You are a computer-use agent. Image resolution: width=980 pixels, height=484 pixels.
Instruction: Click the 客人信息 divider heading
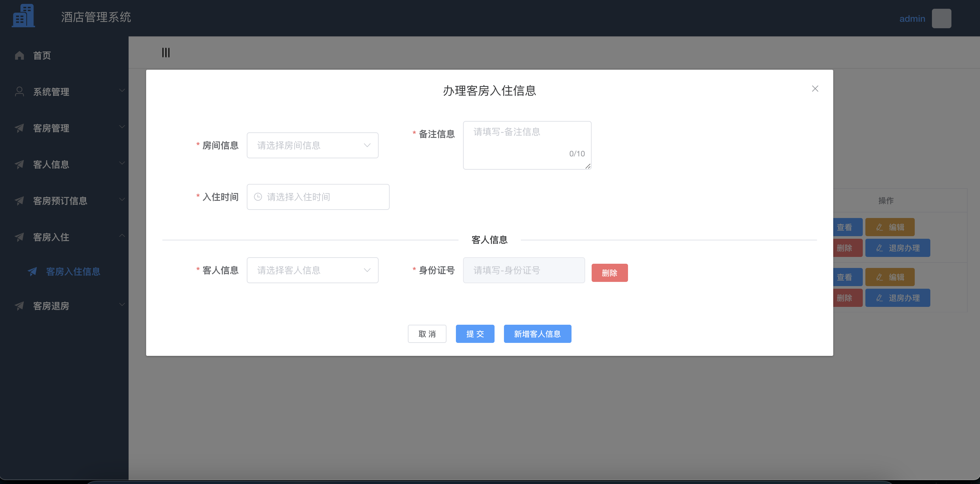click(x=490, y=240)
